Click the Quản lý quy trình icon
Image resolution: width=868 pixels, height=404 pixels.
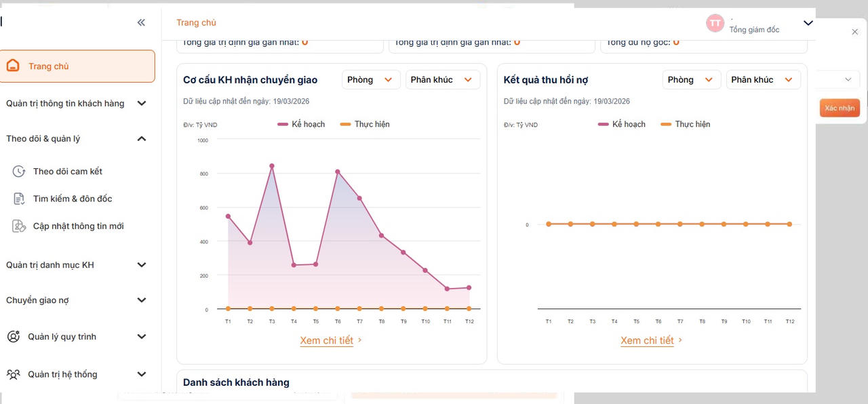(14, 336)
